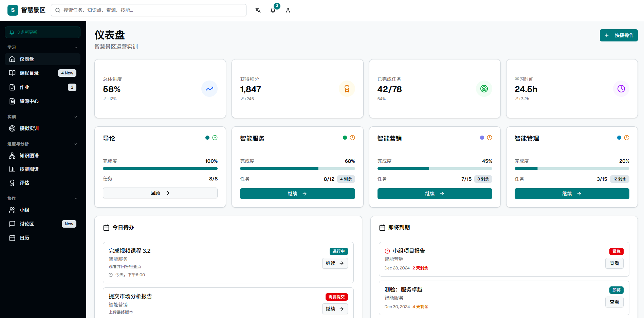The width and height of the screenshot is (644, 318).
Task: Open the 讨论区 sidebar item
Action: [x=27, y=224]
